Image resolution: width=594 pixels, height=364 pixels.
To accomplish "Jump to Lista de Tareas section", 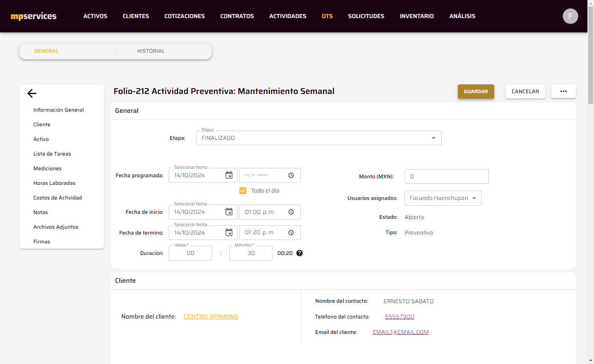I will (52, 154).
